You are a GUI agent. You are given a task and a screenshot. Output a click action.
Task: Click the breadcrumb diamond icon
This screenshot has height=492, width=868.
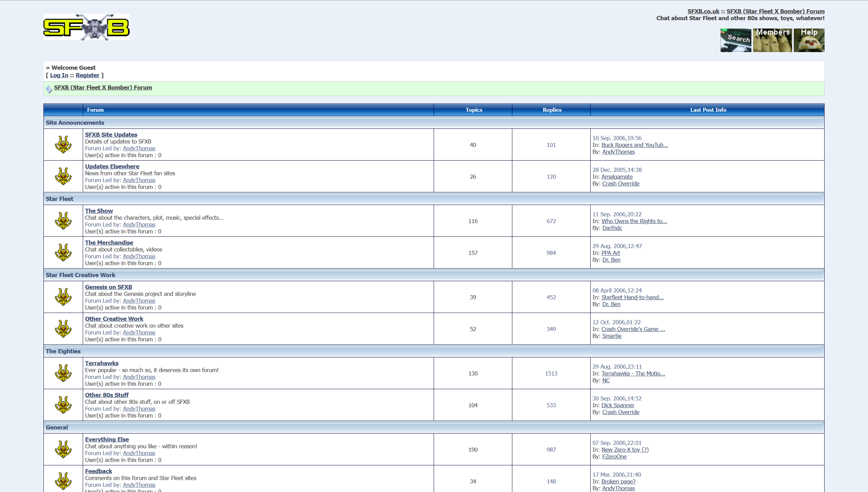tap(49, 89)
